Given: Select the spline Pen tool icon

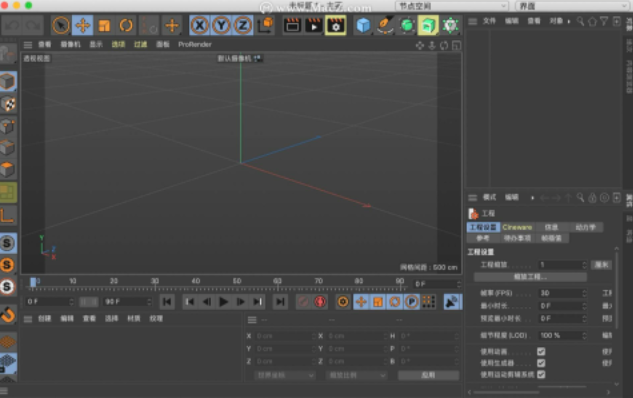Looking at the screenshot, I should 385,25.
